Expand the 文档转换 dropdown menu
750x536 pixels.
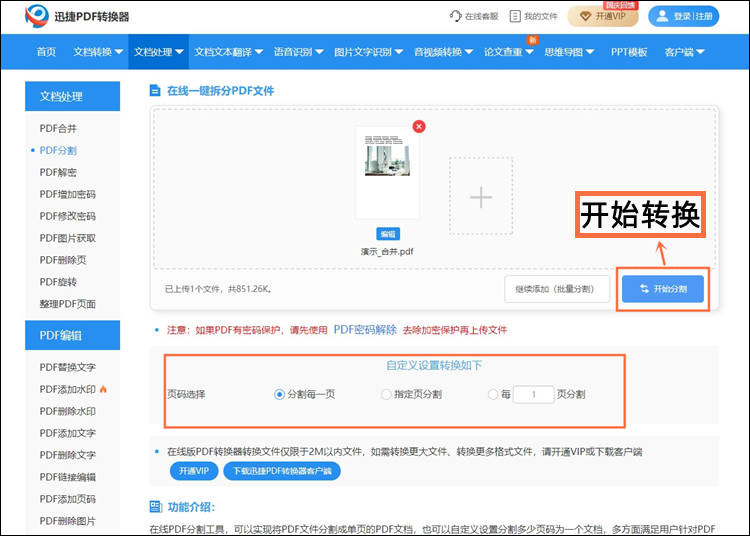pyautogui.click(x=98, y=52)
